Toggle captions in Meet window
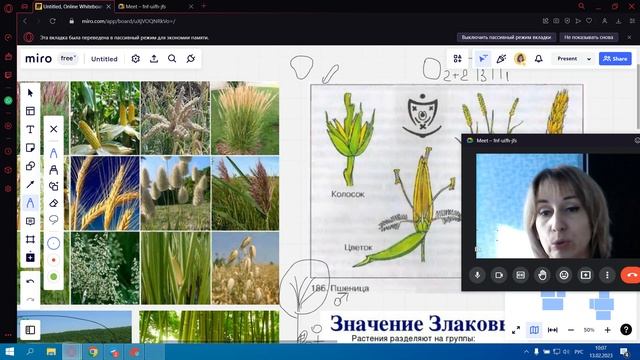The height and width of the screenshot is (360, 640). pyautogui.click(x=520, y=275)
